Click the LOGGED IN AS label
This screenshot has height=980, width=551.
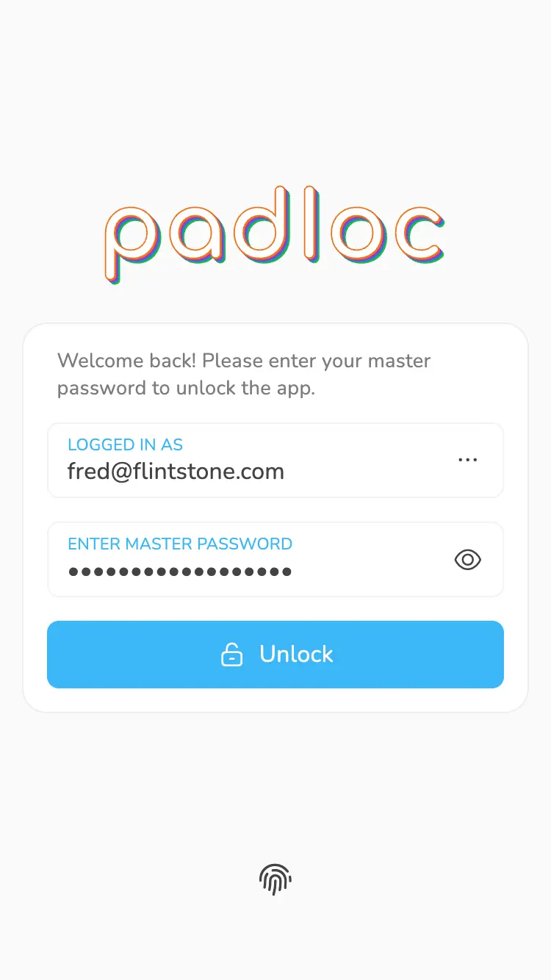[x=125, y=444]
